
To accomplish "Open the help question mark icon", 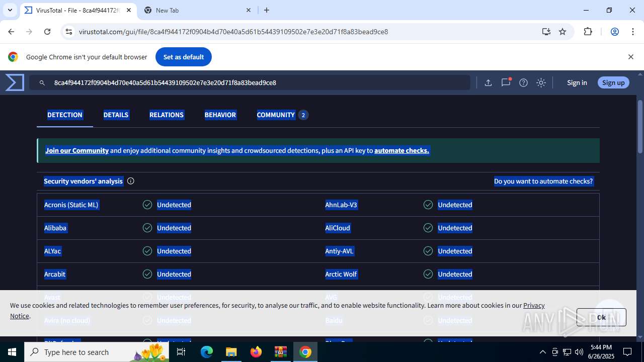I will pyautogui.click(x=523, y=83).
